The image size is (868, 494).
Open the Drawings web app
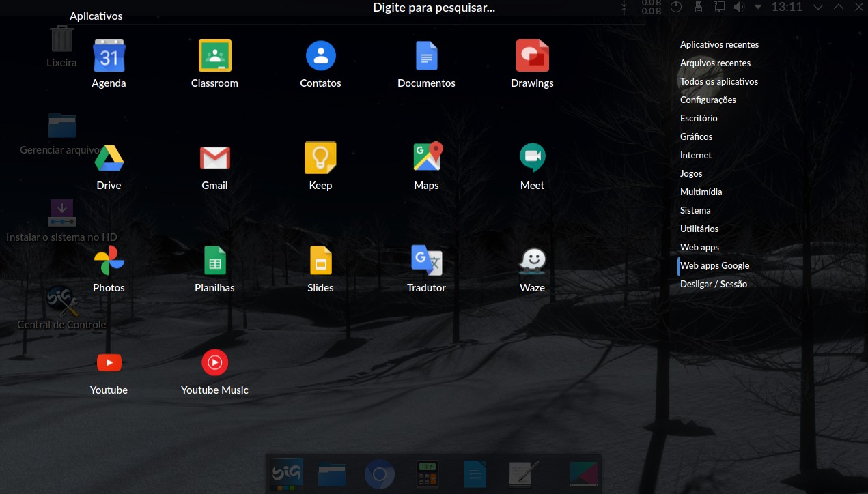pos(532,63)
